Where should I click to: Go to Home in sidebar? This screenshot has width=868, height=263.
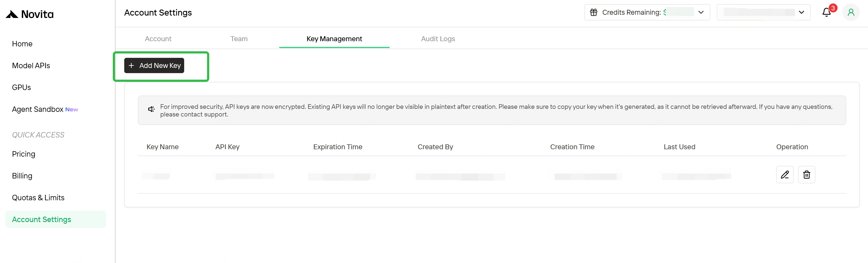tap(22, 44)
